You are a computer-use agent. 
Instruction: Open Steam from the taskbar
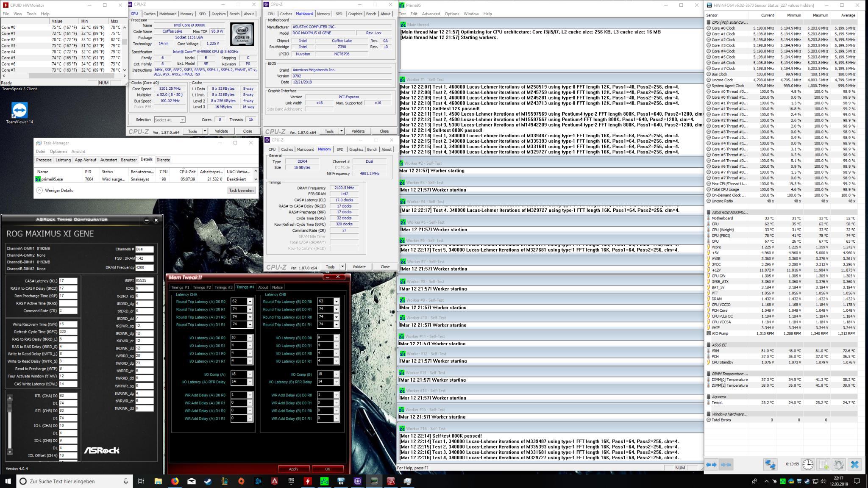coord(208,481)
